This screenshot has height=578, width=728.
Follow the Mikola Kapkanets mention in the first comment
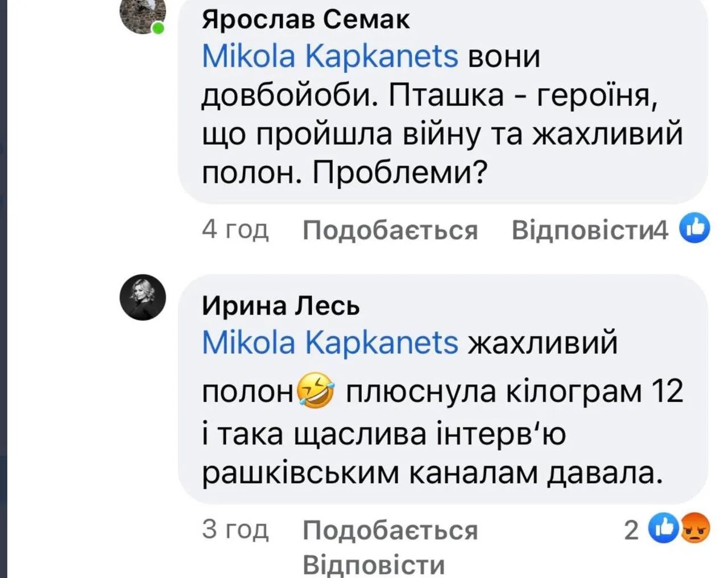pos(330,56)
